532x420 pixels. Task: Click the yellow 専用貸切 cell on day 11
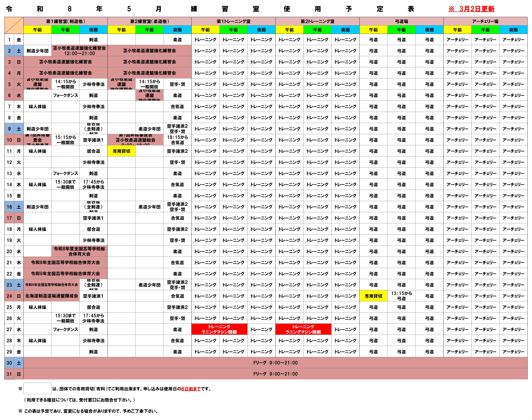click(x=121, y=151)
